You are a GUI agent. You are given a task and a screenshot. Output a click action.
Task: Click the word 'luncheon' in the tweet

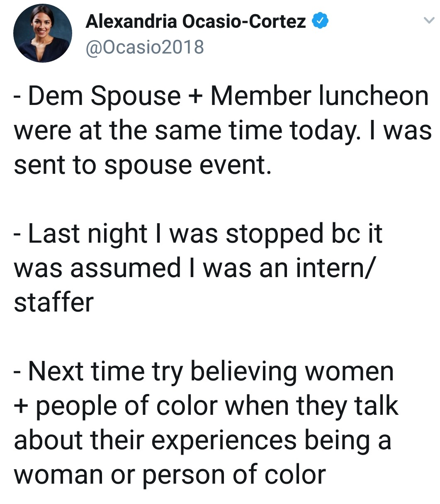(374, 95)
